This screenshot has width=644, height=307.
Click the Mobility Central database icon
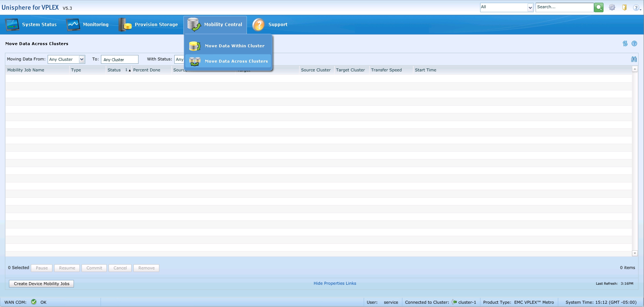pos(194,24)
